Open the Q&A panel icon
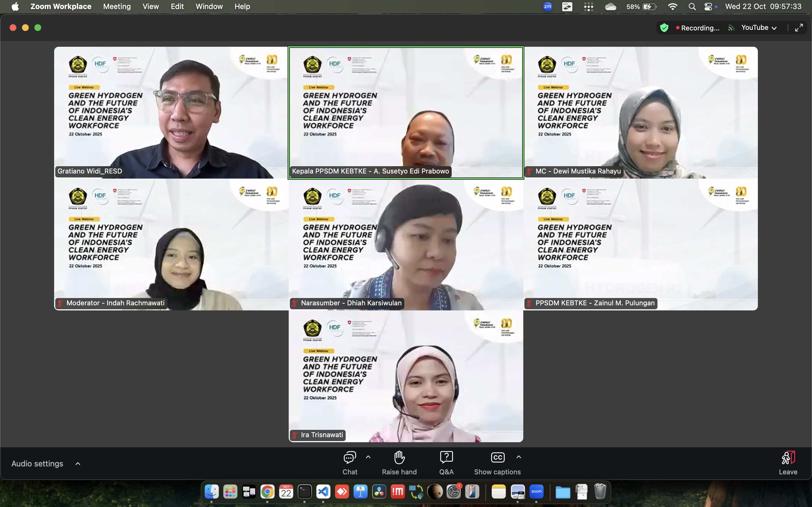812x507 pixels. point(446,458)
